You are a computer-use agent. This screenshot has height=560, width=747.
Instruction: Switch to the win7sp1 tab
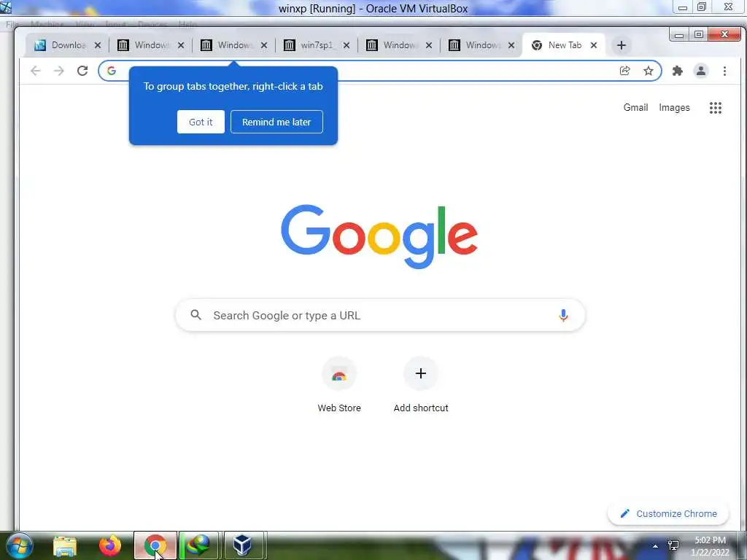[317, 45]
